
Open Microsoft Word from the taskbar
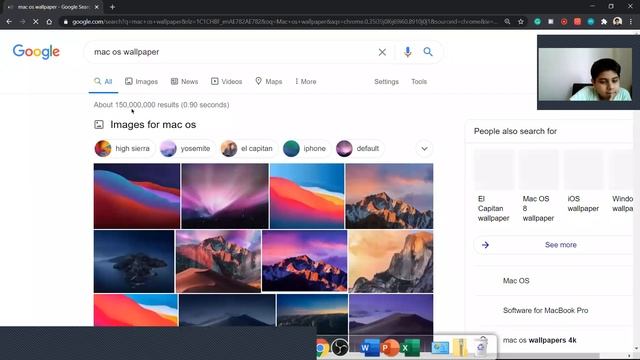click(369, 348)
